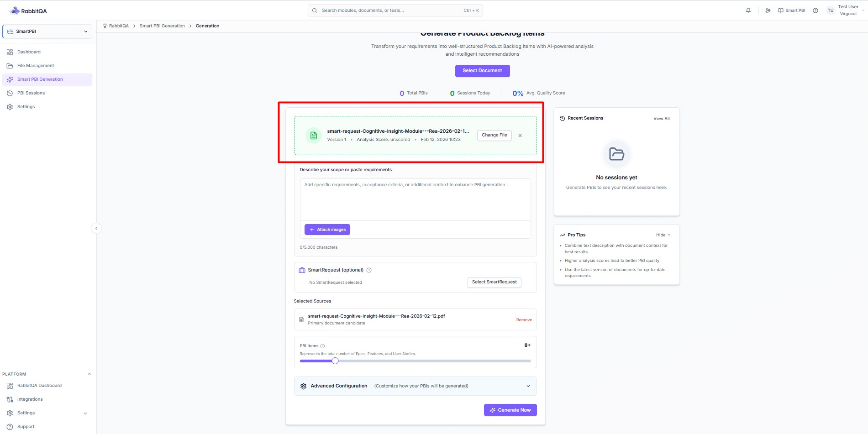Open the Smart PBI docs link in header

coord(792,10)
